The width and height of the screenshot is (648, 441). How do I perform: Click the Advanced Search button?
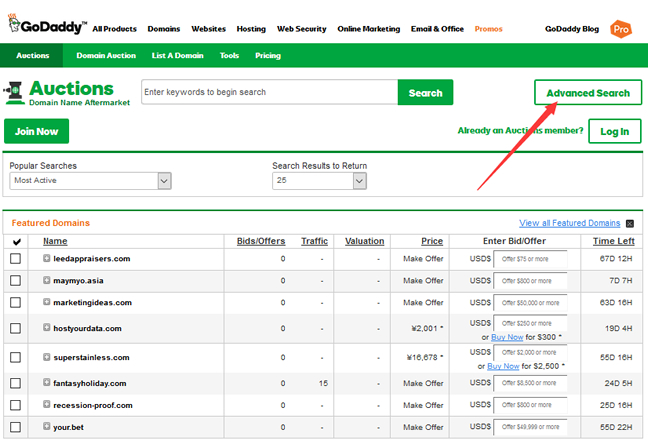[588, 93]
